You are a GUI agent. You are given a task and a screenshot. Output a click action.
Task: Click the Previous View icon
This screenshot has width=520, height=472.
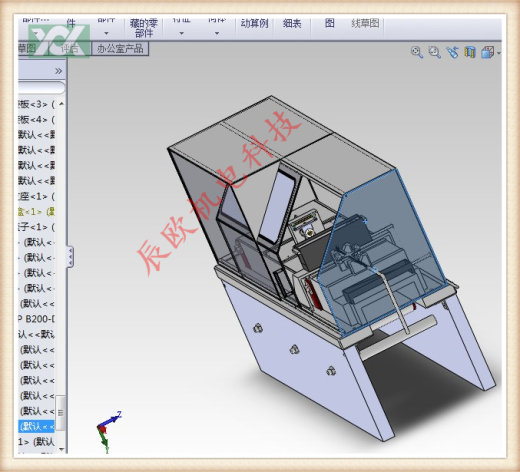point(452,52)
